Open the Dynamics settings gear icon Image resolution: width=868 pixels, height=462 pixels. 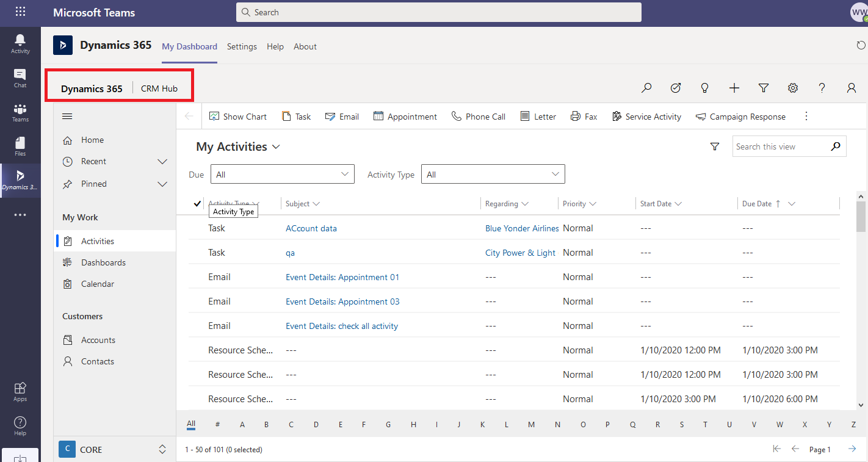coord(793,88)
